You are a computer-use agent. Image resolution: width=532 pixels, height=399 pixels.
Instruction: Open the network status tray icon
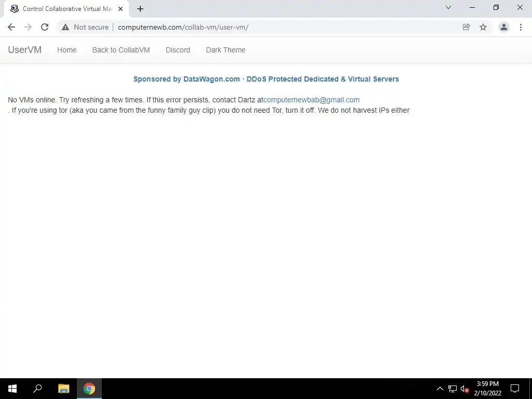click(x=453, y=389)
